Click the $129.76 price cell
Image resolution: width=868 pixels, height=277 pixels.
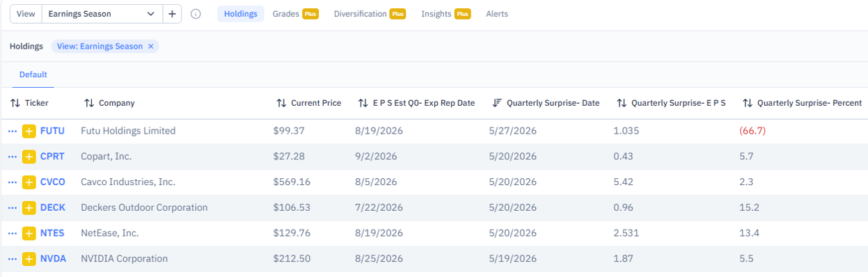(x=292, y=233)
